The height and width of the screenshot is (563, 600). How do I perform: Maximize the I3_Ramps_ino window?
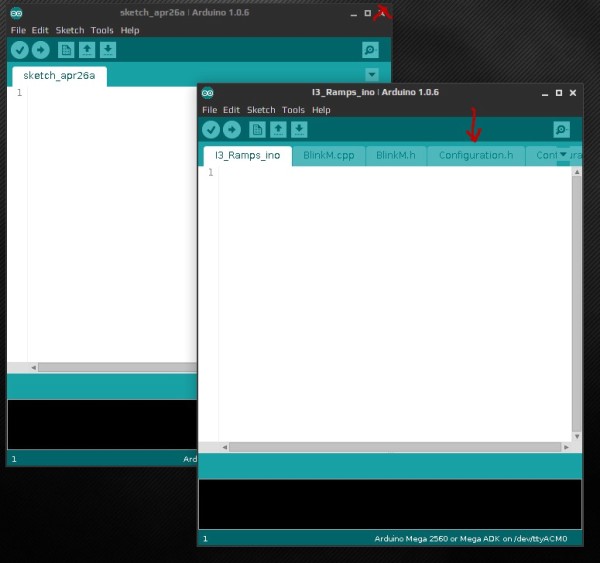click(x=559, y=93)
